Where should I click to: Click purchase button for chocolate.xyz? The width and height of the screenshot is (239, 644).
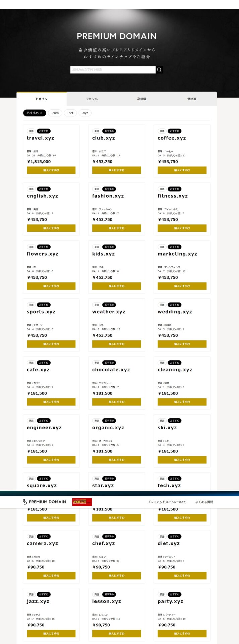coord(117,402)
